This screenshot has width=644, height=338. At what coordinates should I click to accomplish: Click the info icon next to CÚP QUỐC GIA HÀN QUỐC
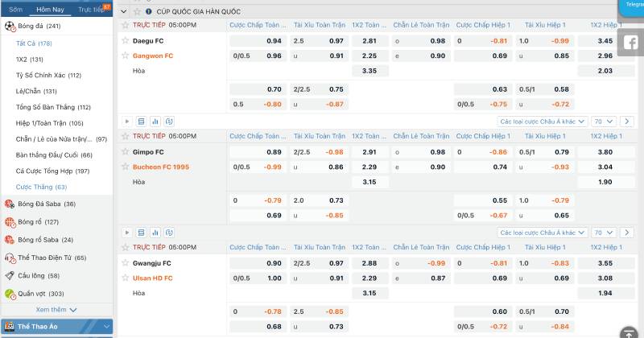tap(149, 11)
